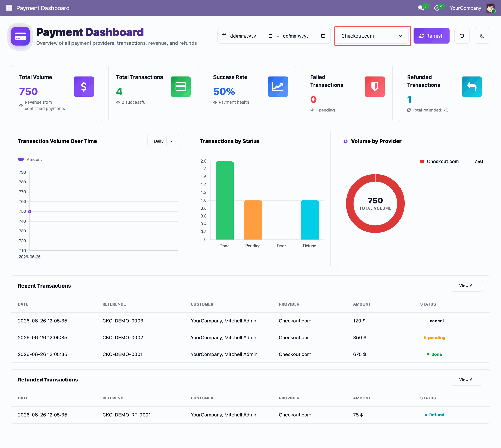Image resolution: width=501 pixels, height=448 pixels.
Task: Open the start date calendar picker
Action: coord(270,36)
